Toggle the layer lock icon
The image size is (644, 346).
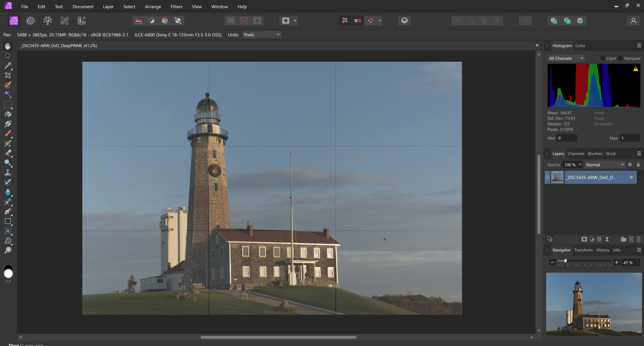638,165
